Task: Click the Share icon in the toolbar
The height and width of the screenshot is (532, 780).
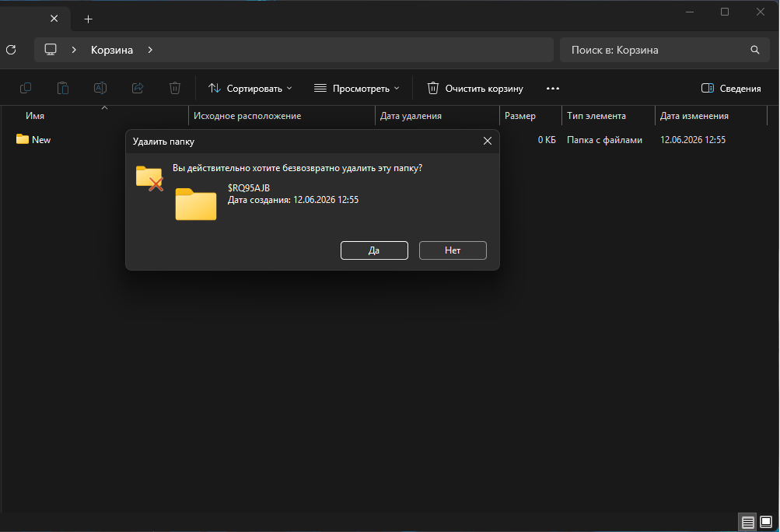Action: 138,88
